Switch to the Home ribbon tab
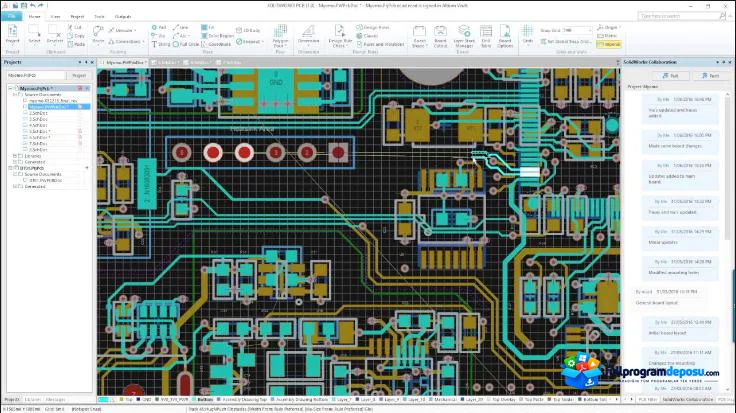This screenshot has height=413, width=736. pos(34,16)
